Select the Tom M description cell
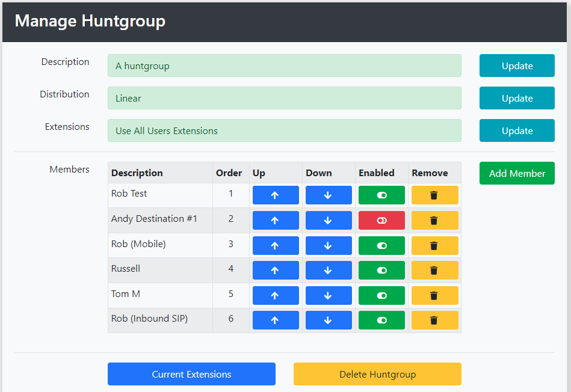 coord(160,295)
